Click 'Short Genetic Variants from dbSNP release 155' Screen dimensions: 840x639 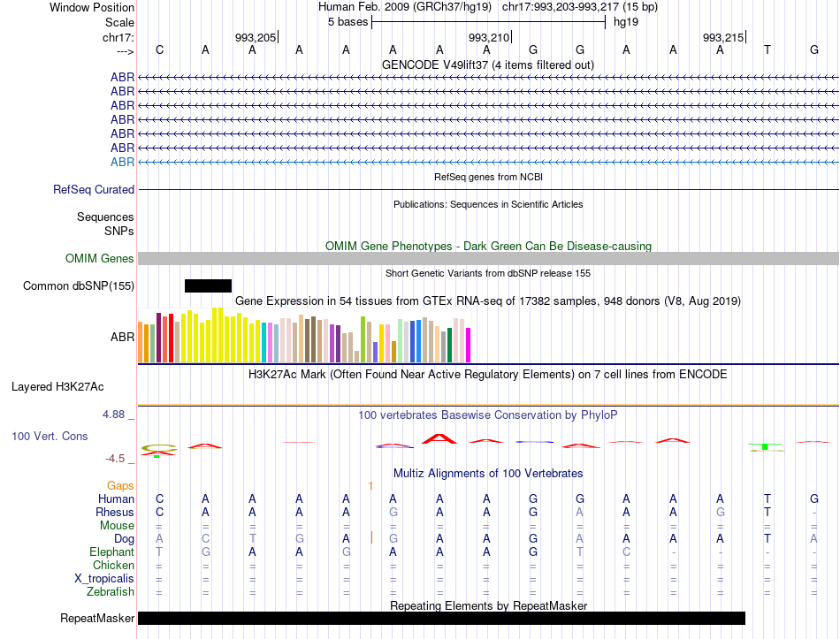point(488,273)
